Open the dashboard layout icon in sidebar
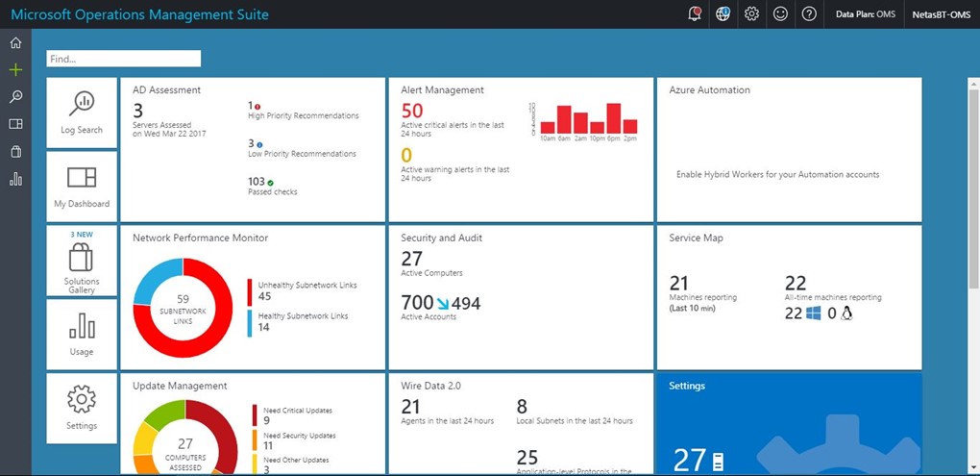 [x=15, y=124]
